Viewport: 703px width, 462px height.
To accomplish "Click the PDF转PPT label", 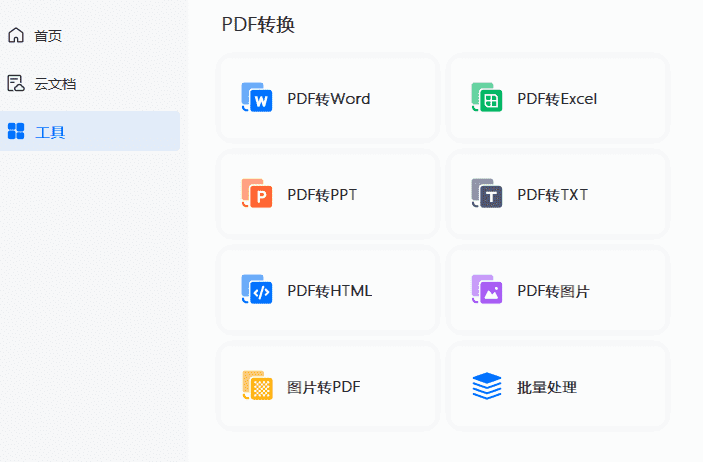I will 322,195.
